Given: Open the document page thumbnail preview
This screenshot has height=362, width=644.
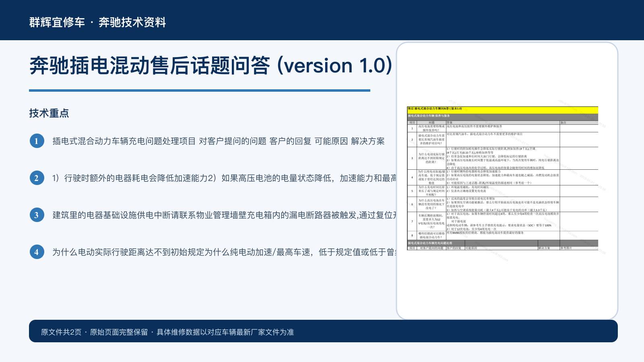Looking at the screenshot, I should [507, 181].
